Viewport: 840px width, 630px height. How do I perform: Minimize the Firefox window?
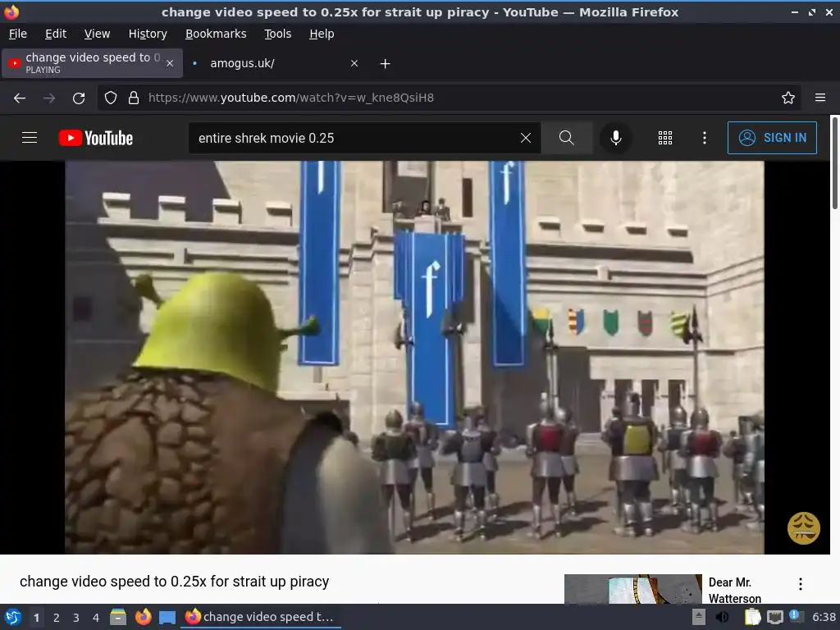click(x=794, y=11)
